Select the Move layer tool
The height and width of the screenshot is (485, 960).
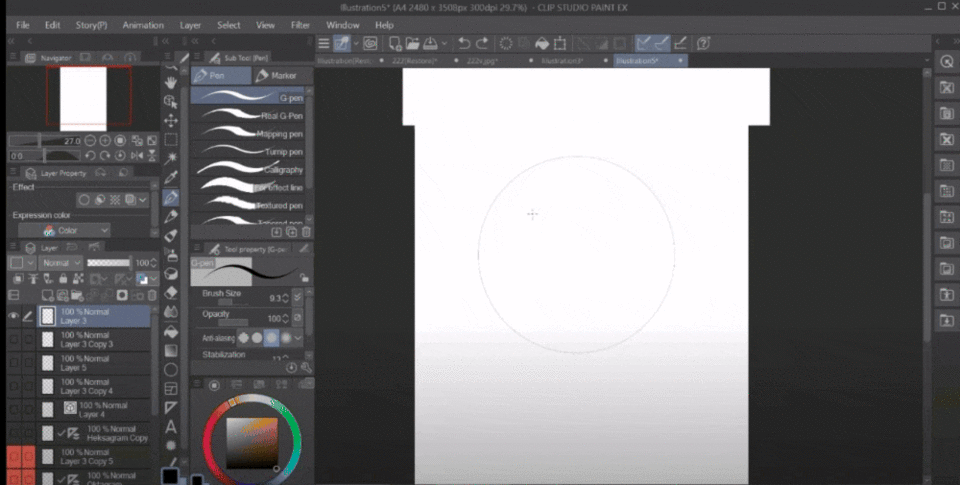(x=171, y=120)
